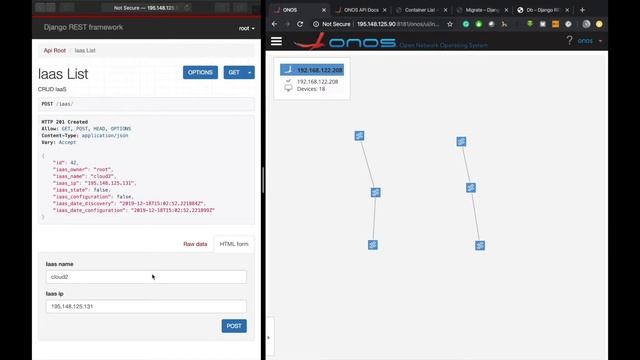Select middle switch in right topology chain

pos(471,188)
